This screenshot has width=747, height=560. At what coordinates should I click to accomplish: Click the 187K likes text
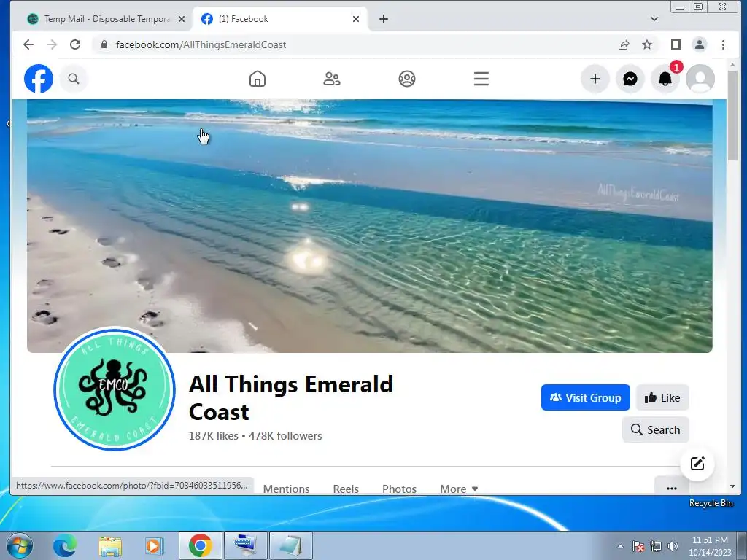(214, 436)
